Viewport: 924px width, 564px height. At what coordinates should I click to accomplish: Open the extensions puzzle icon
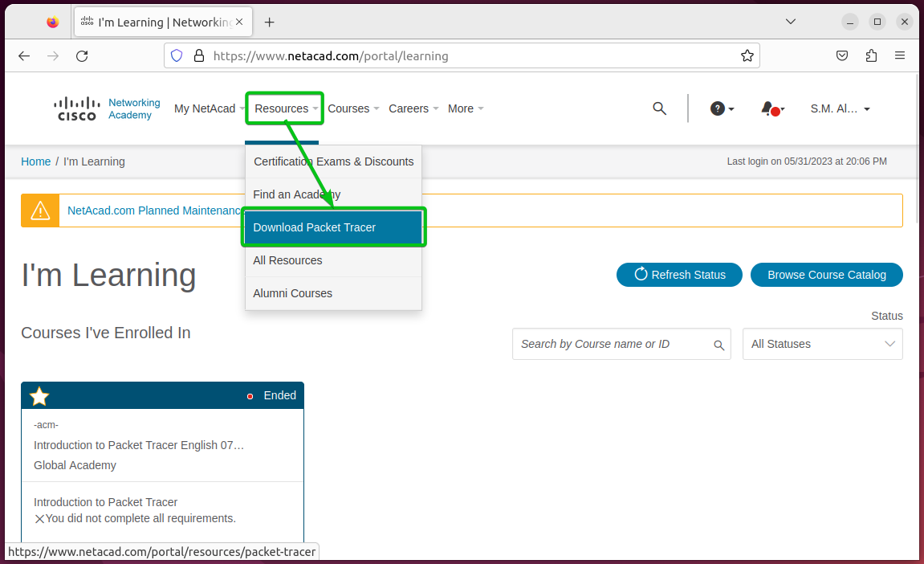[872, 56]
